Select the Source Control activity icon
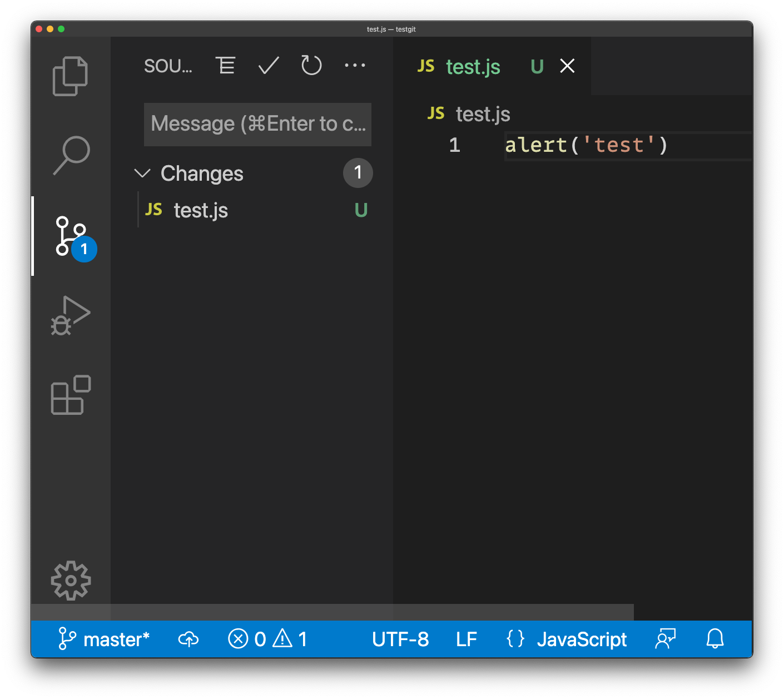The width and height of the screenshot is (784, 699). (71, 236)
